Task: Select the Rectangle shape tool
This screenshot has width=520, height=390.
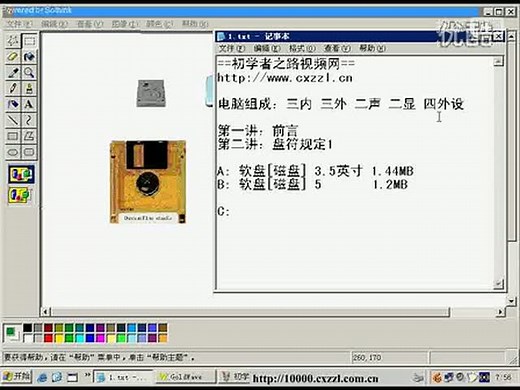Action: coord(13,136)
